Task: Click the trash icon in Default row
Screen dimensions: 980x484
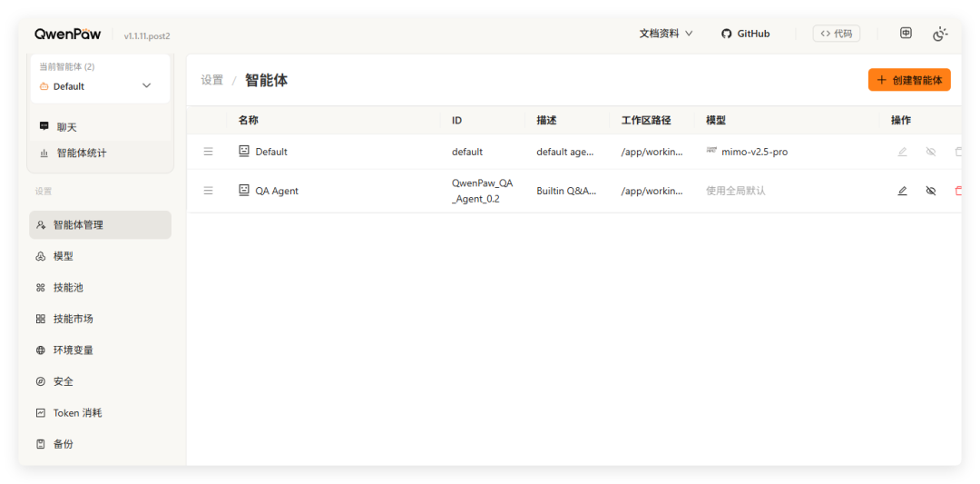Action: (958, 152)
